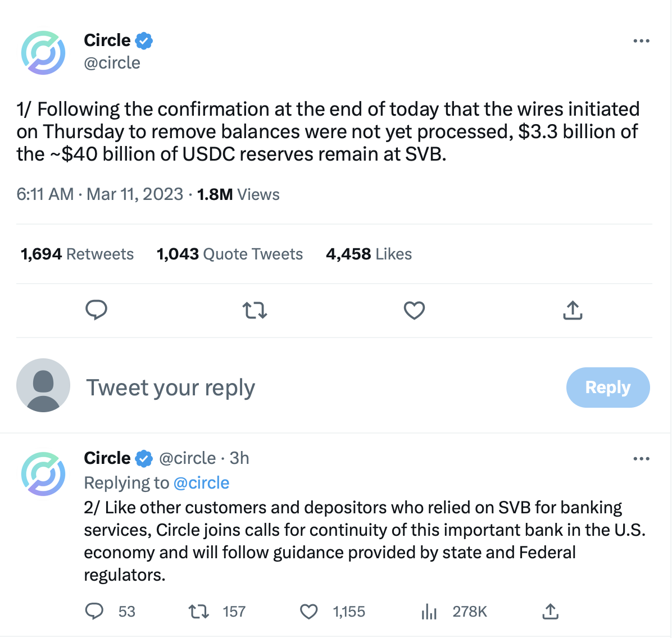Screen dimensions: 672x638
Task: Open more options on main tweet
Action: click(x=641, y=41)
